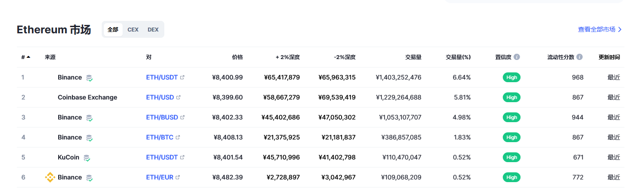Click the external link icon beside ETH/EUR
The image size is (644, 191).
pyautogui.click(x=178, y=177)
